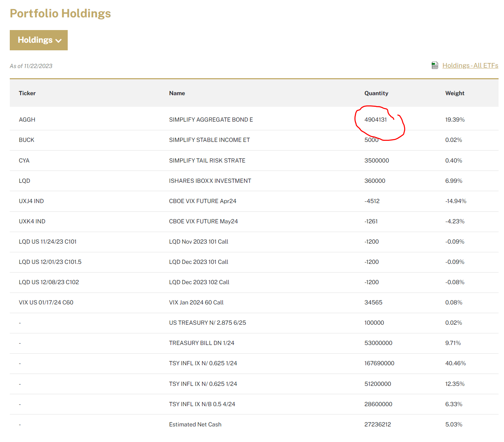Click the Portfolio Holdings heading
The height and width of the screenshot is (442, 504).
[x=60, y=13]
